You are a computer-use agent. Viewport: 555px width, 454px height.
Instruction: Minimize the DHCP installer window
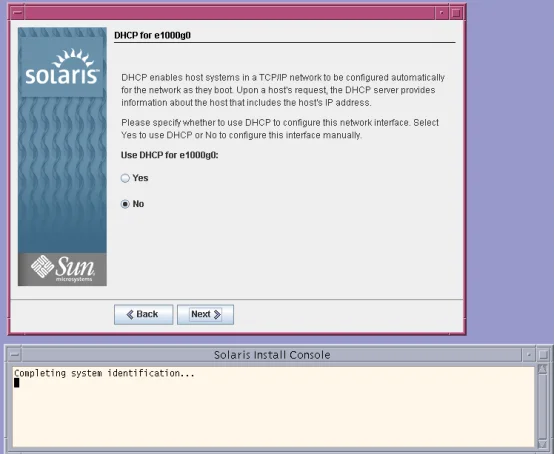pos(441,13)
